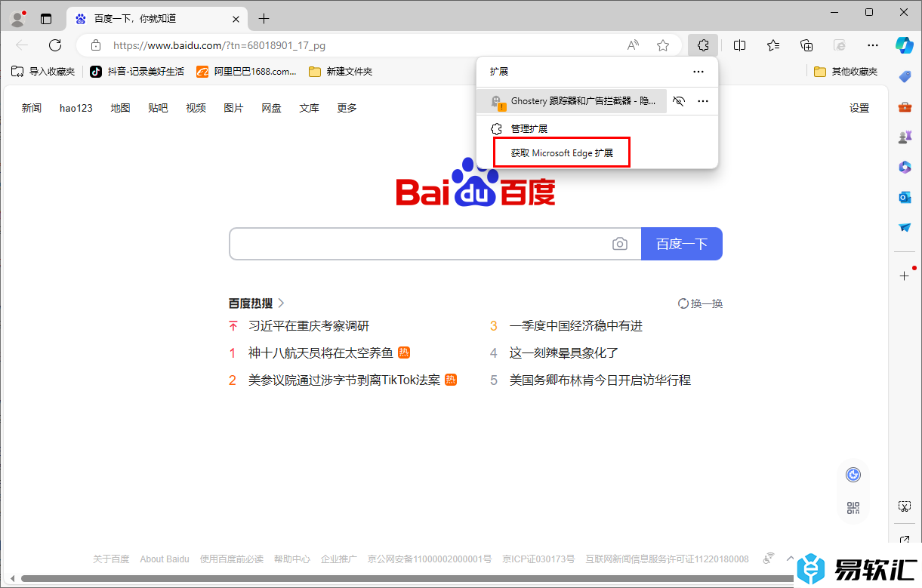922x588 pixels.
Task: Expand the 更多 navigation menu
Action: tap(347, 108)
